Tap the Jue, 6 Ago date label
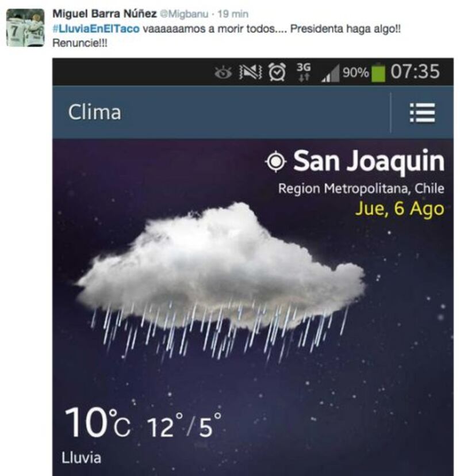This screenshot has width=460, height=476. (x=400, y=209)
